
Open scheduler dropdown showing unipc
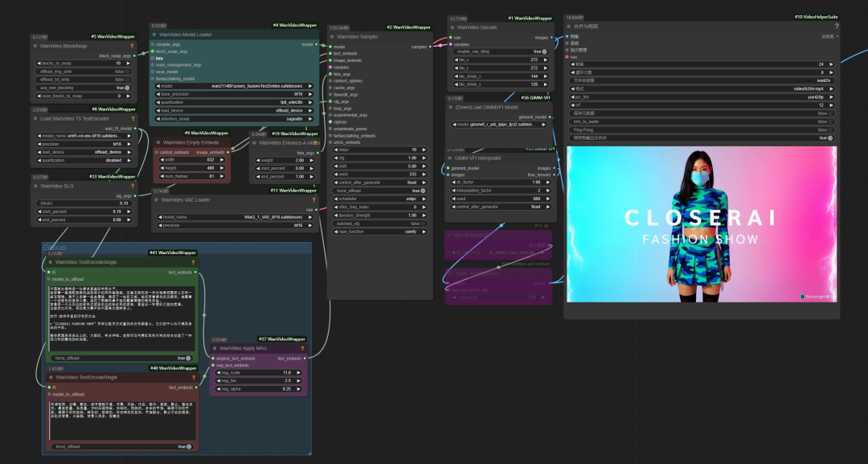[380, 199]
